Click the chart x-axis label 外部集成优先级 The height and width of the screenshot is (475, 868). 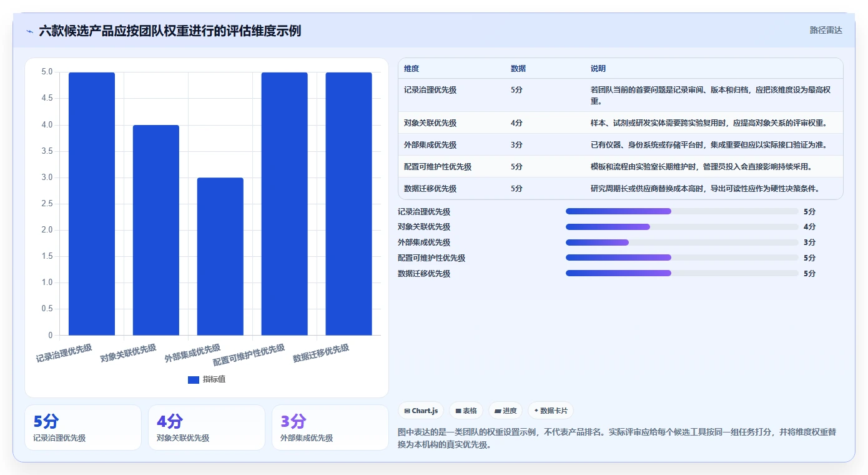(x=192, y=353)
